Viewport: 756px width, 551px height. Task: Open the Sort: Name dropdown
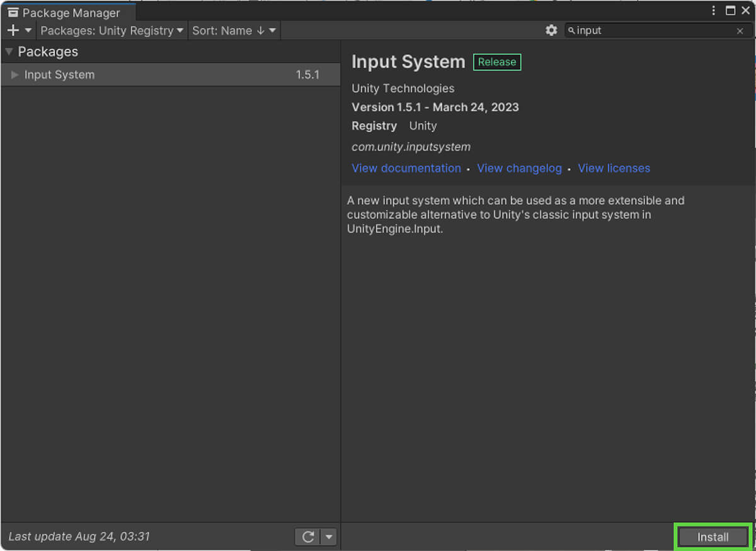[234, 30]
